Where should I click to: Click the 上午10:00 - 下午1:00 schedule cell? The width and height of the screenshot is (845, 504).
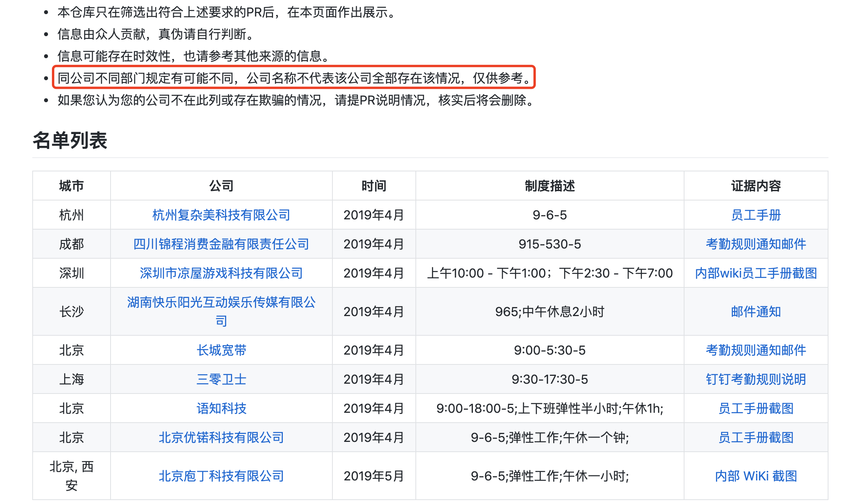[x=550, y=273]
